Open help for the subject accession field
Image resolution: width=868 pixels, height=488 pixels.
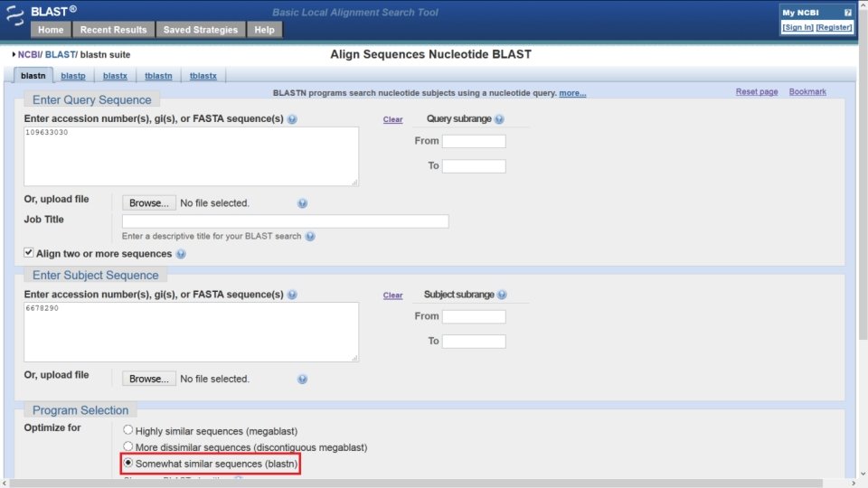[x=292, y=295]
